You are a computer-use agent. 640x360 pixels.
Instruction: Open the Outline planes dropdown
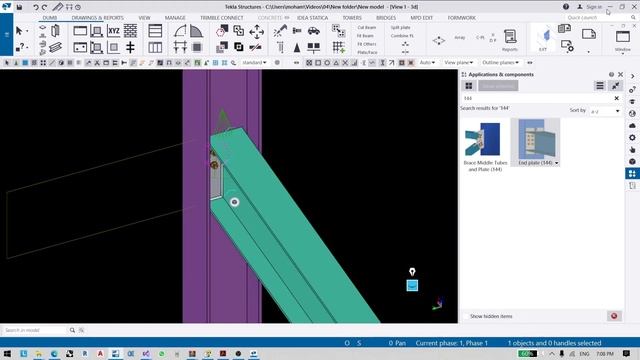tap(500, 62)
